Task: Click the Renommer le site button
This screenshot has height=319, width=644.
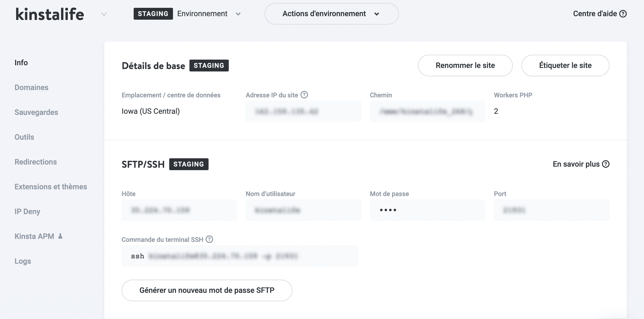Action: click(465, 65)
